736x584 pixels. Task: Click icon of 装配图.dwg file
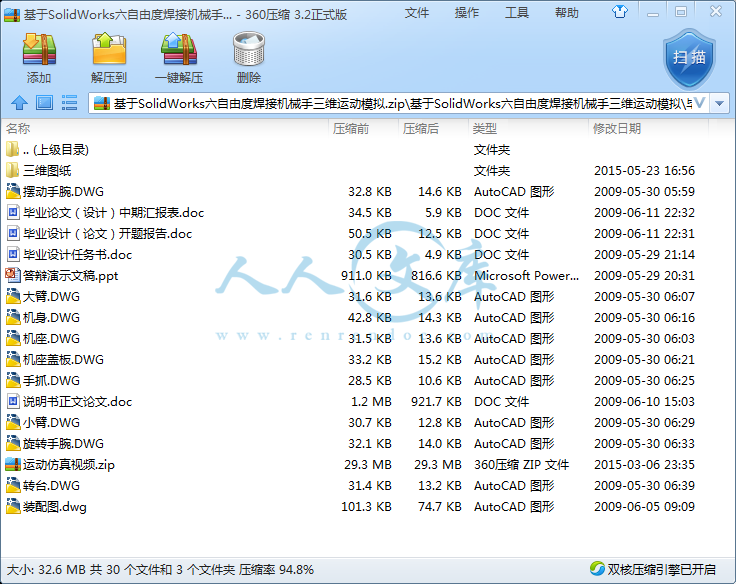pos(13,506)
